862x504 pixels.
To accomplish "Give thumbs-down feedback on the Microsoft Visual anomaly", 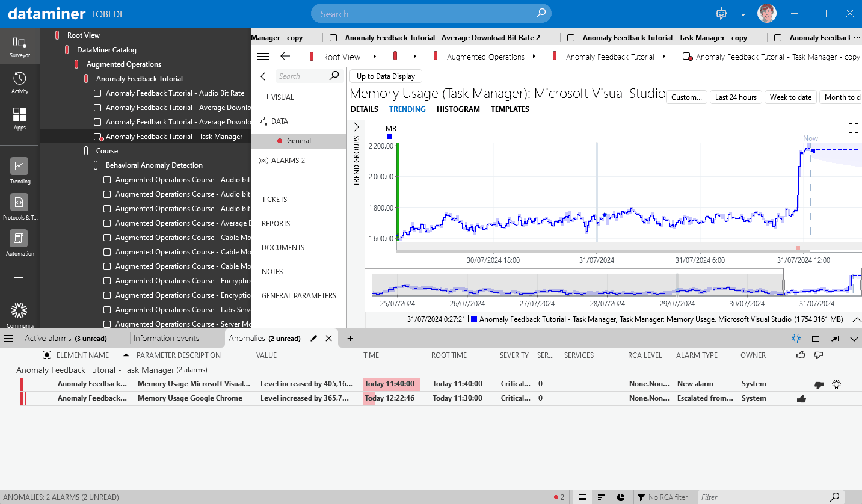I will click(819, 384).
